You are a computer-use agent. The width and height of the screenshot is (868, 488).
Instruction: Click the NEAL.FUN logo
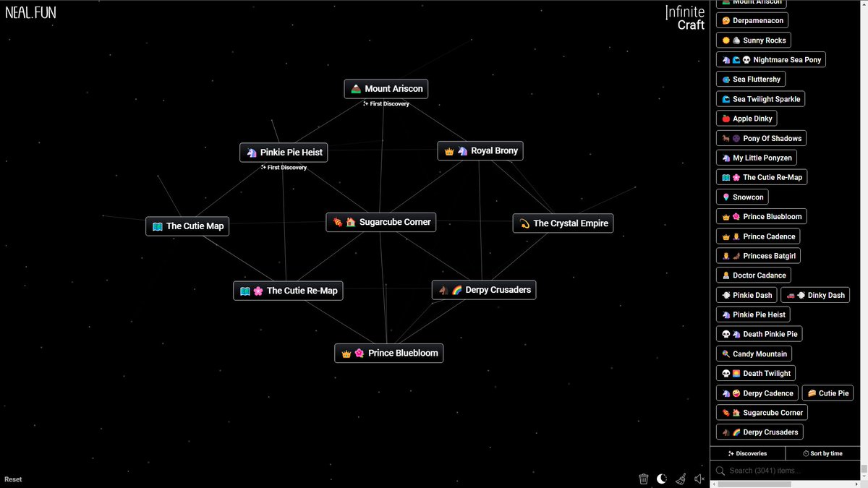(30, 13)
